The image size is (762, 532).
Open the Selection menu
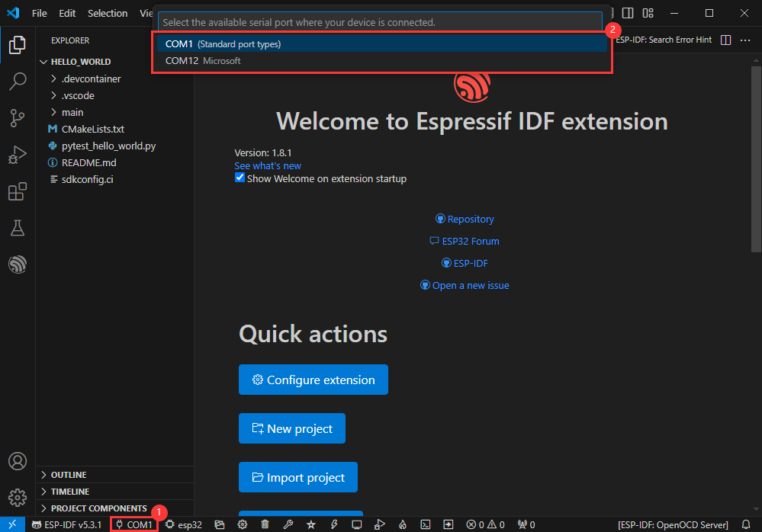tap(108, 13)
